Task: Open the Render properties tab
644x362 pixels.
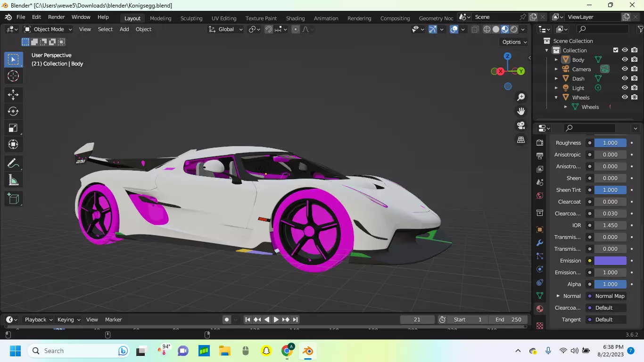Action: 540,142
